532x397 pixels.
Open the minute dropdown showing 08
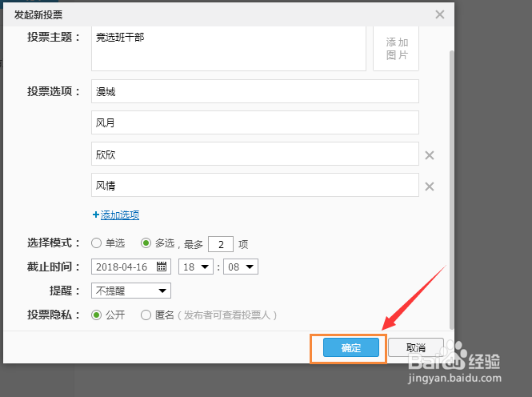coord(241,267)
